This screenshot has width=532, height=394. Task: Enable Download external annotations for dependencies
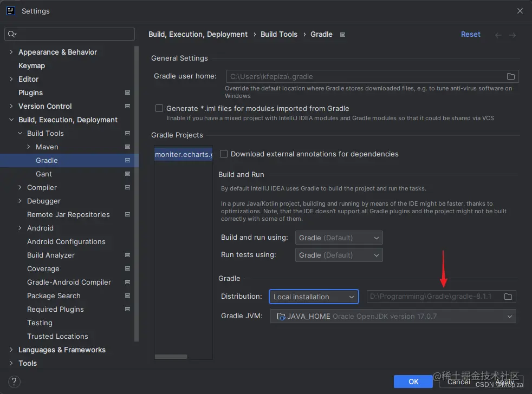pos(224,154)
